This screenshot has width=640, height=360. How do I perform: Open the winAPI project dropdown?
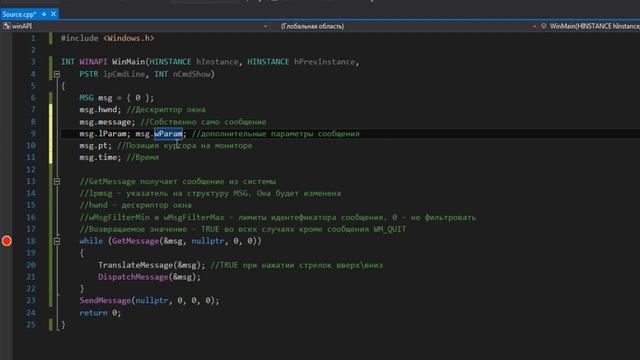(265, 26)
